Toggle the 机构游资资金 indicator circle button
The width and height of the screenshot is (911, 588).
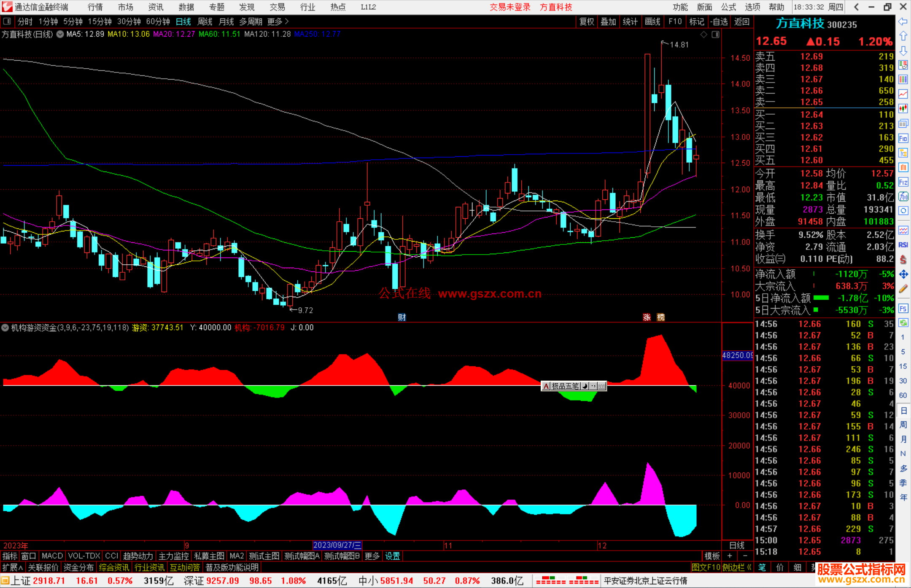(x=5, y=328)
